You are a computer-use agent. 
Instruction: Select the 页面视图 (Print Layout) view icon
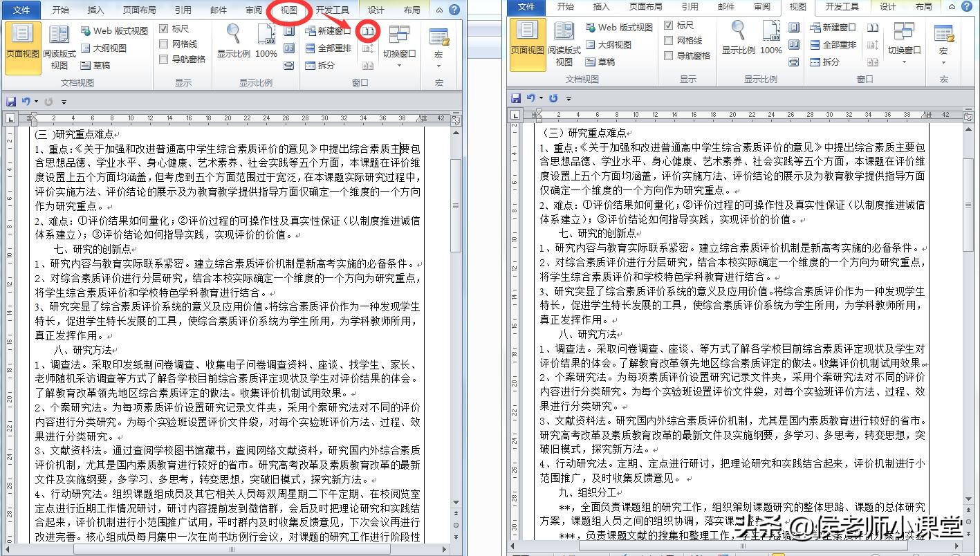click(x=23, y=43)
